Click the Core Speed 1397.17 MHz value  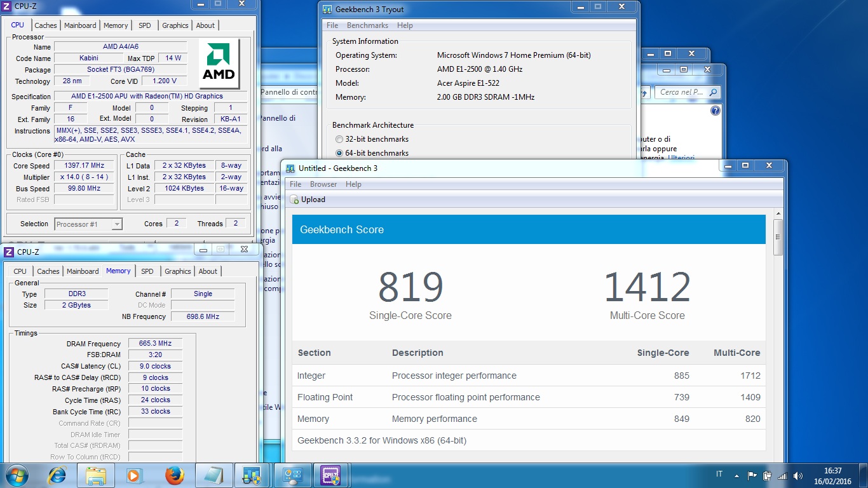tap(84, 166)
